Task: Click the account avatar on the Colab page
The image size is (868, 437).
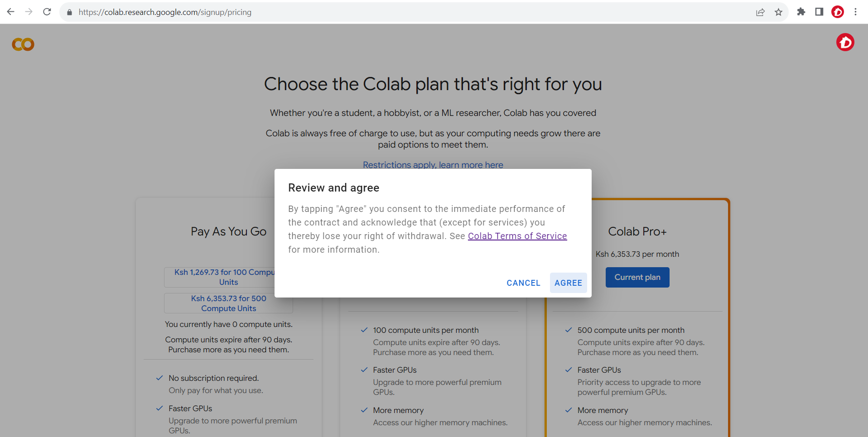Action: pyautogui.click(x=845, y=42)
